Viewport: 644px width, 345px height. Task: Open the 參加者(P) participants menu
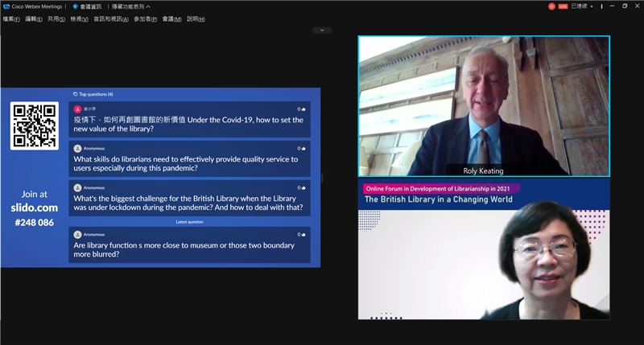click(x=146, y=18)
